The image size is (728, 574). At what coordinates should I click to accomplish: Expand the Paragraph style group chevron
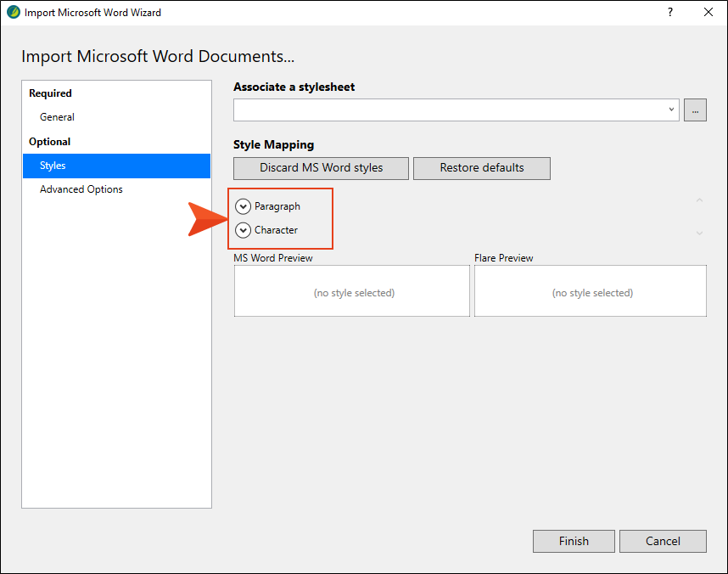(243, 205)
